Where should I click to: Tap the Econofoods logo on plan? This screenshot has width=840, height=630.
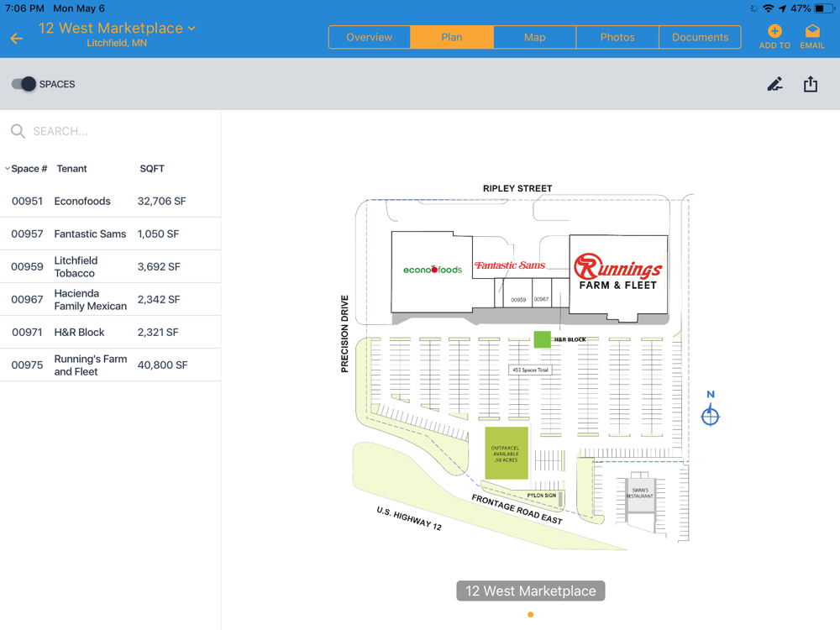click(433, 270)
